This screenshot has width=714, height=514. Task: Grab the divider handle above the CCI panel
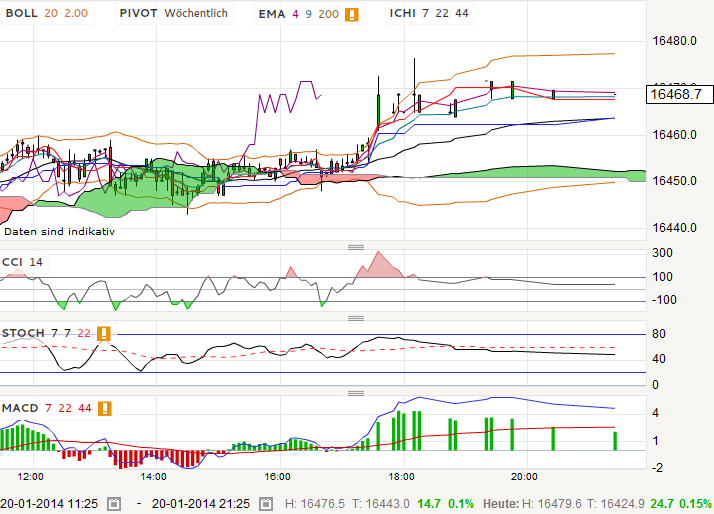356,248
